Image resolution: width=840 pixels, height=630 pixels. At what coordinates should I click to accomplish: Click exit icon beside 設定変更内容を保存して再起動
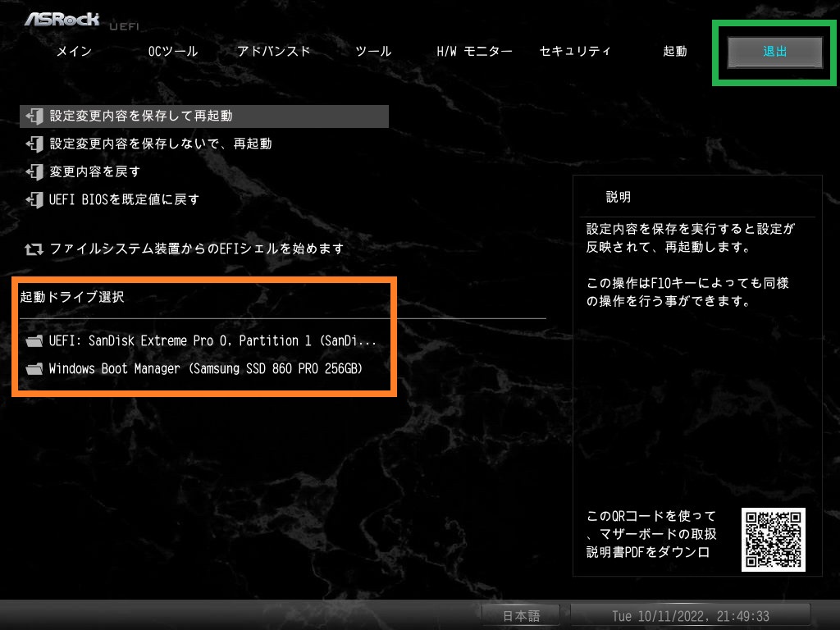tap(34, 116)
